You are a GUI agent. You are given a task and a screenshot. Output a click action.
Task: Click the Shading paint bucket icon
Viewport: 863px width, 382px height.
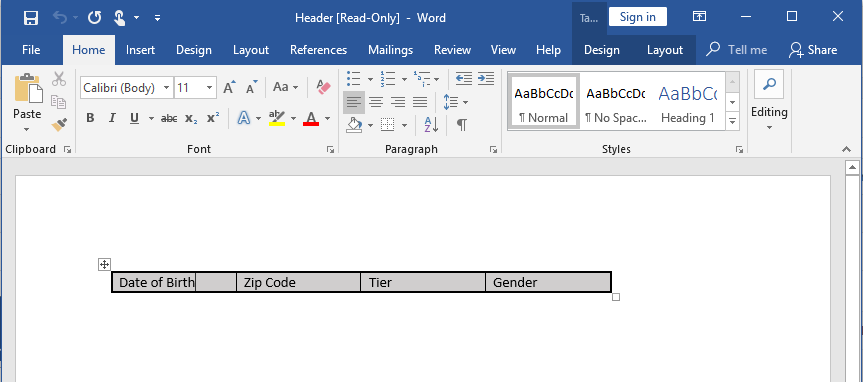pyautogui.click(x=354, y=125)
